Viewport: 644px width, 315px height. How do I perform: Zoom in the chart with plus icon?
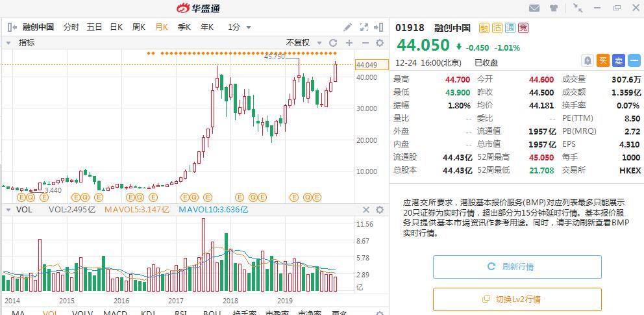tap(349, 43)
